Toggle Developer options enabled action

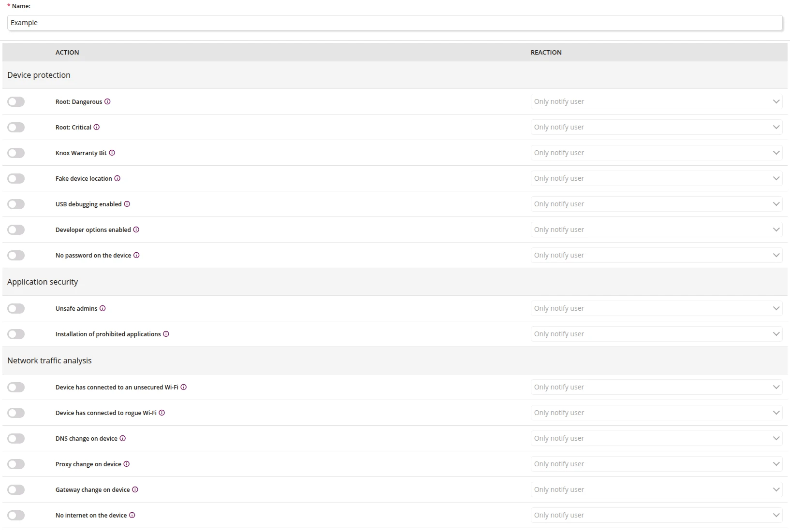coord(16,230)
